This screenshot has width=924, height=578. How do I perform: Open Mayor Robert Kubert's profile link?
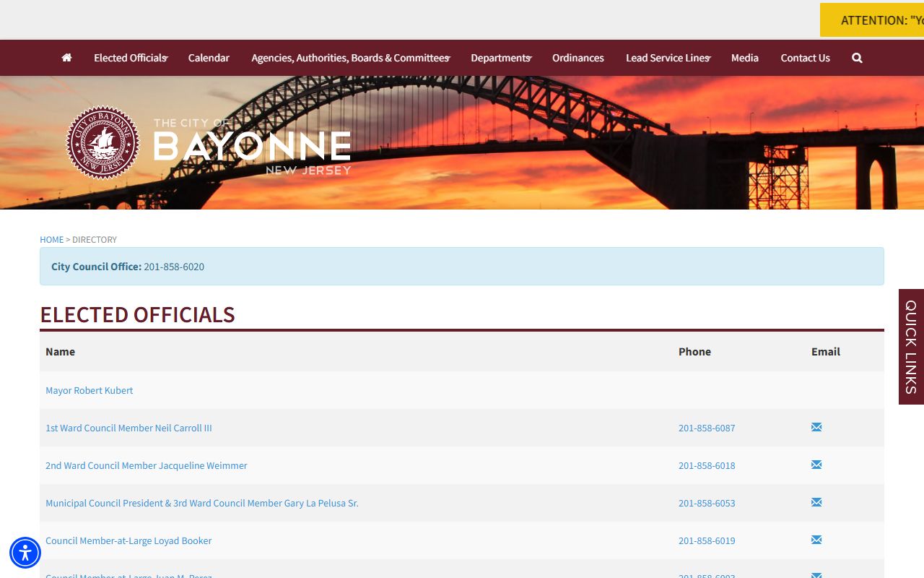pyautogui.click(x=90, y=390)
